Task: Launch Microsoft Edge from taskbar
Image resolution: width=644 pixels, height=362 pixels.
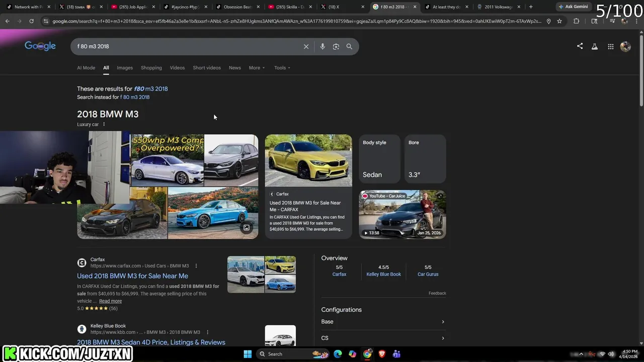Action: (x=338, y=354)
